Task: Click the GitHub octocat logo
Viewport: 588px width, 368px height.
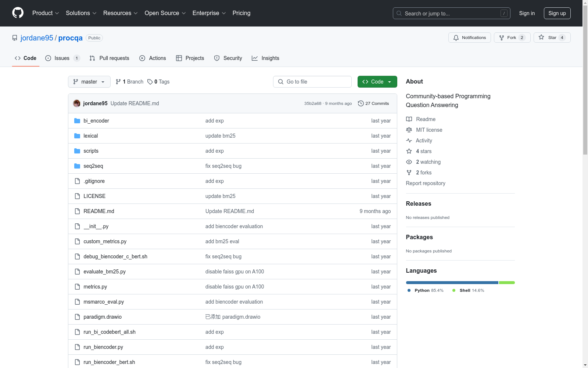Action: (x=18, y=13)
